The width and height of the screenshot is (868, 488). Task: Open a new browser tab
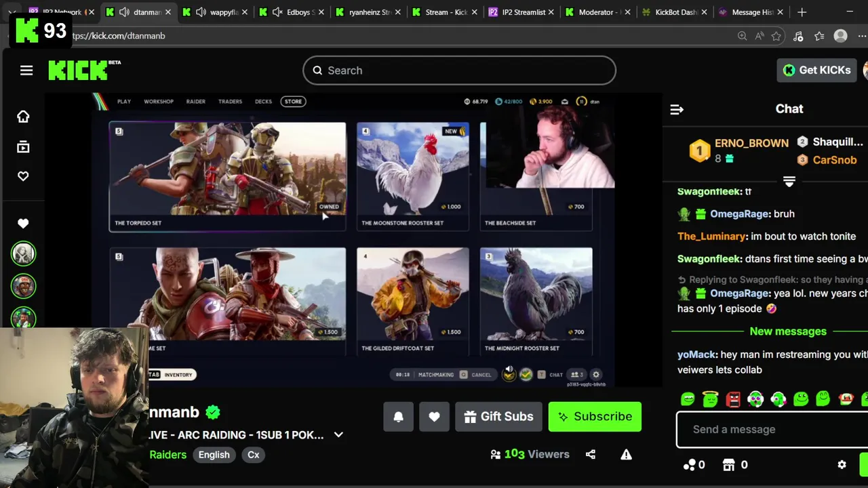[802, 12]
